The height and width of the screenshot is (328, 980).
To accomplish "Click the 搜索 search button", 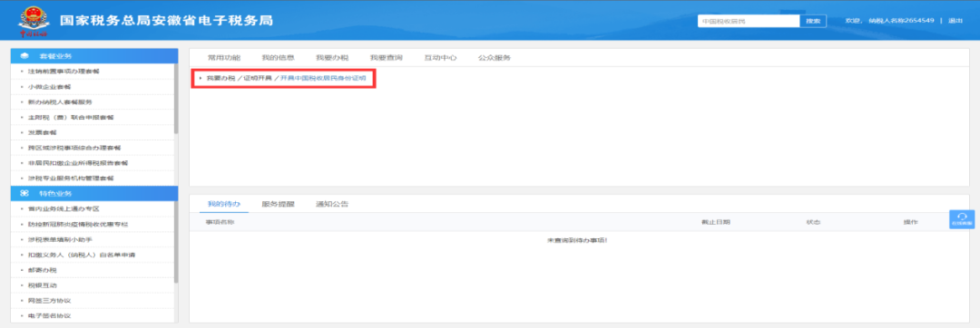I will pyautogui.click(x=813, y=21).
